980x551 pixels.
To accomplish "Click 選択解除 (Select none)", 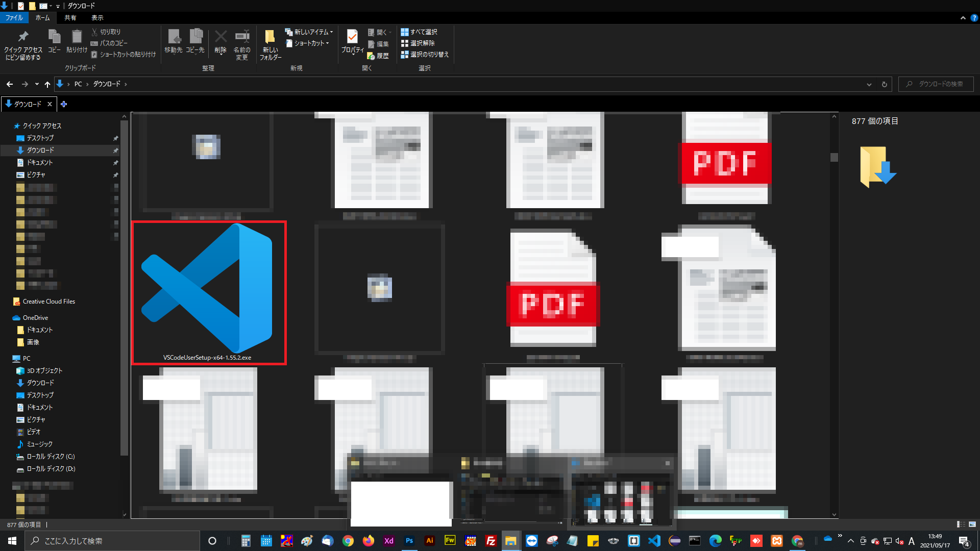I will point(418,43).
